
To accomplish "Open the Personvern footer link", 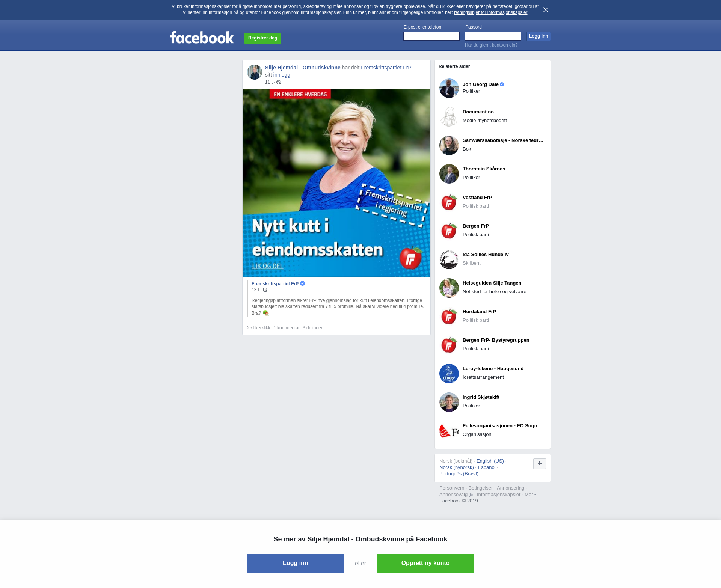I will coord(452,488).
